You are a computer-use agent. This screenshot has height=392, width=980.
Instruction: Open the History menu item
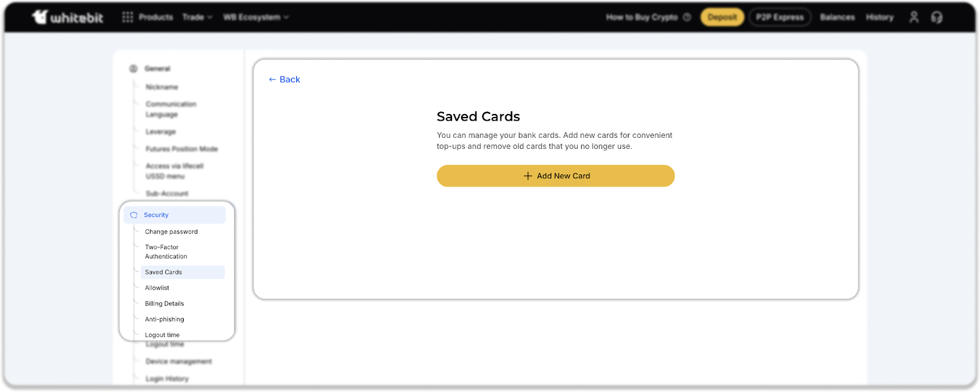tap(880, 17)
